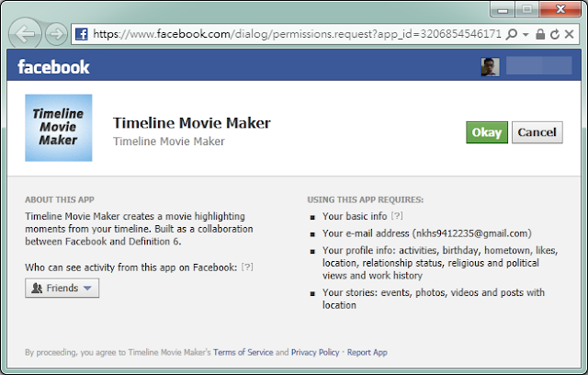Open the address bar autocomplete dropdown arrow
Screen dimensions: 588x375
[526, 35]
